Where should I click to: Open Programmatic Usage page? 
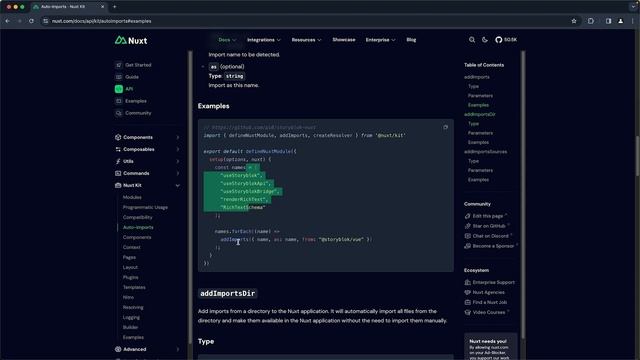(x=145, y=207)
